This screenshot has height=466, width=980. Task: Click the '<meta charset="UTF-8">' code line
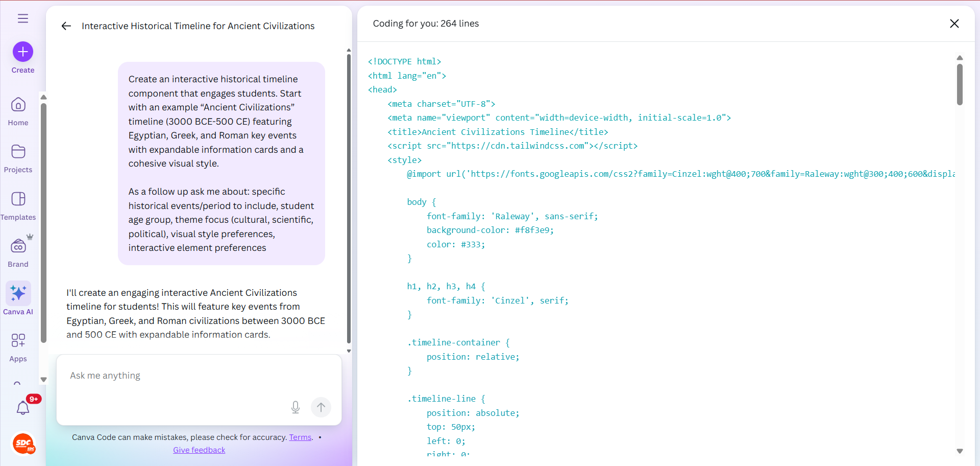[442, 104]
